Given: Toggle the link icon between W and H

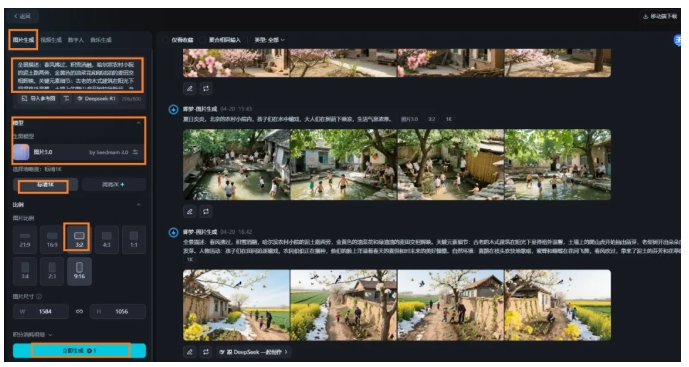Looking at the screenshot, I should click(80, 312).
